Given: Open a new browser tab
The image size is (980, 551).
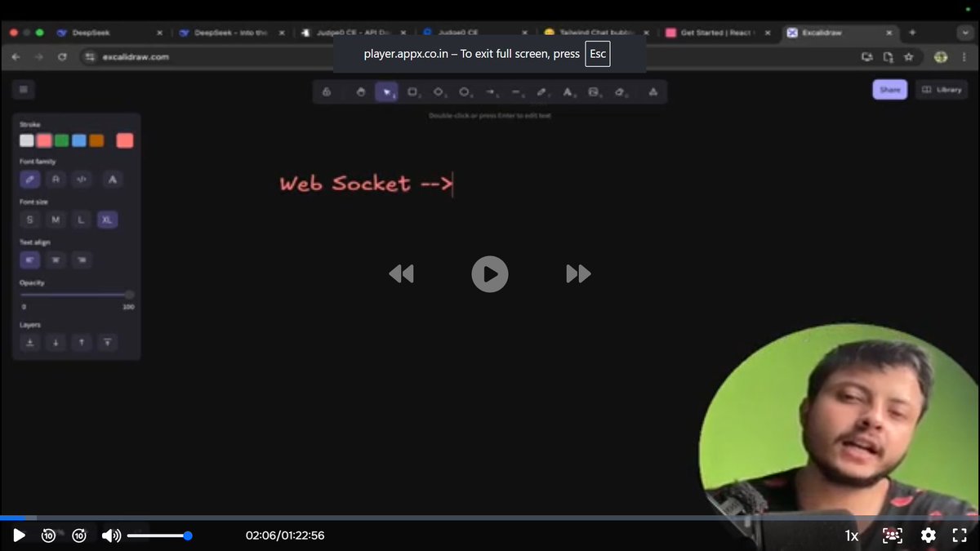Looking at the screenshot, I should (912, 33).
